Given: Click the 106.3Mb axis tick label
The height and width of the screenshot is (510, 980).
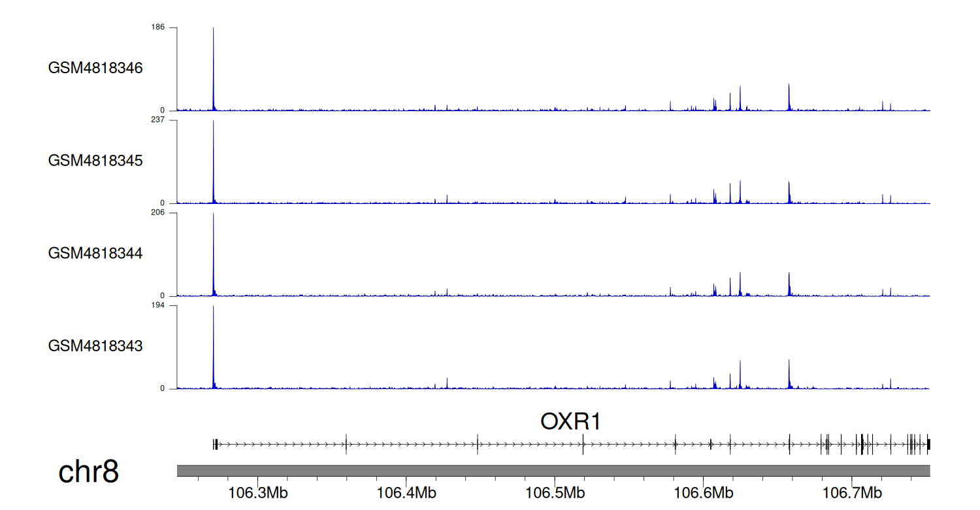Looking at the screenshot, I should [258, 492].
